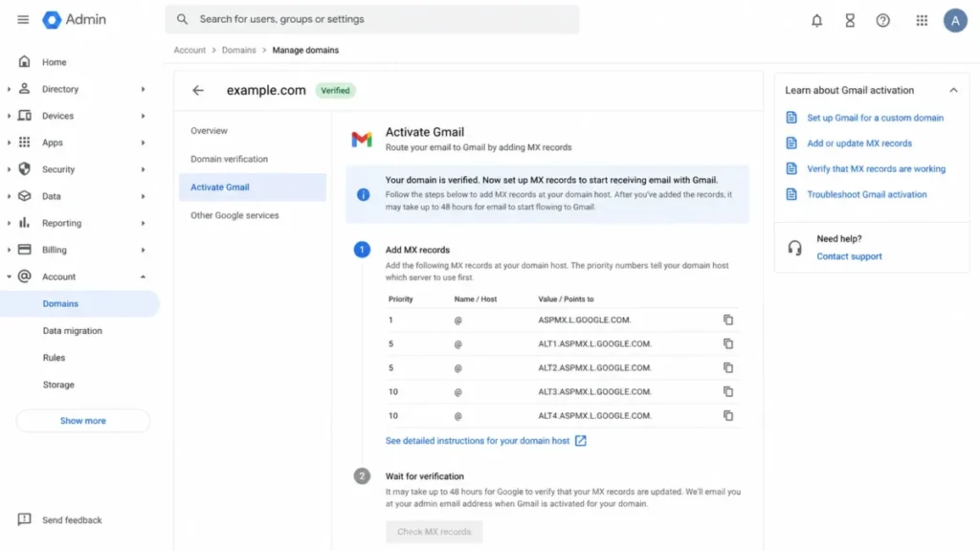
Task: Open Verify that MX records are working
Action: click(x=877, y=168)
